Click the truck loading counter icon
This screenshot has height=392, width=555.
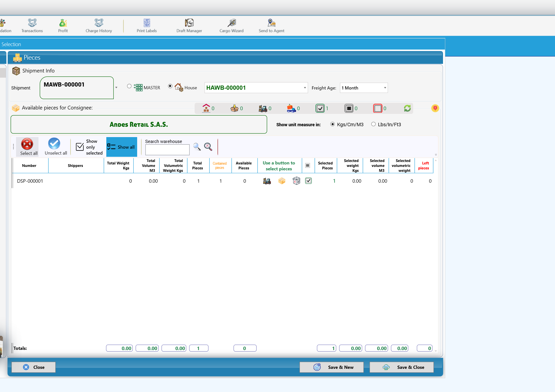(x=291, y=108)
